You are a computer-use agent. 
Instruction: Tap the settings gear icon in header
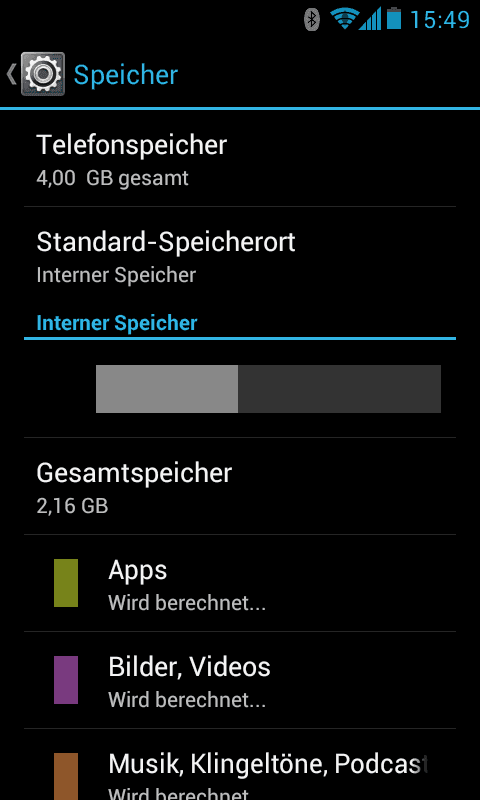tap(43, 74)
